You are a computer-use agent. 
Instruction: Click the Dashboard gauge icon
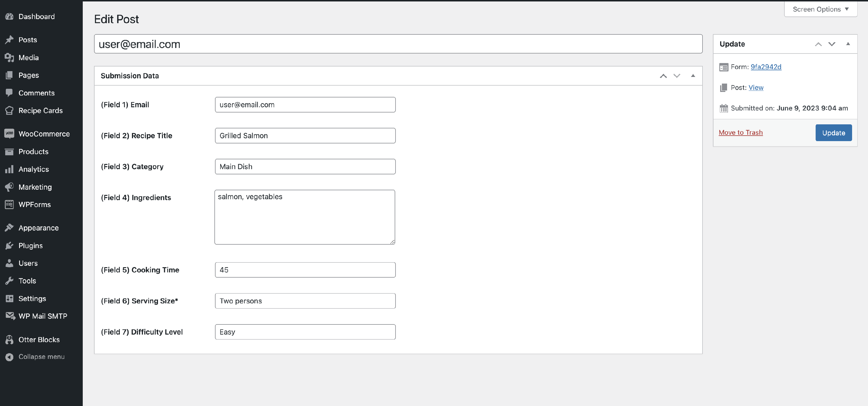click(10, 16)
